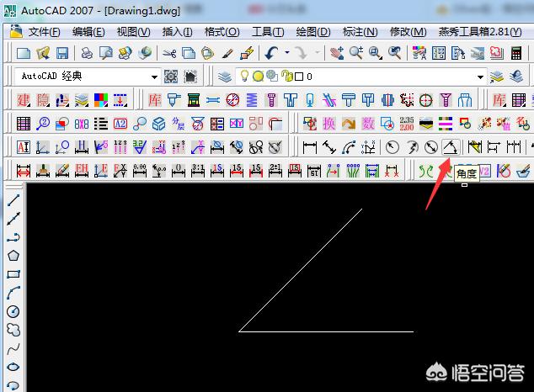534x392 pixels.
Task: Click the Cut scissors icon
Action: (169, 53)
